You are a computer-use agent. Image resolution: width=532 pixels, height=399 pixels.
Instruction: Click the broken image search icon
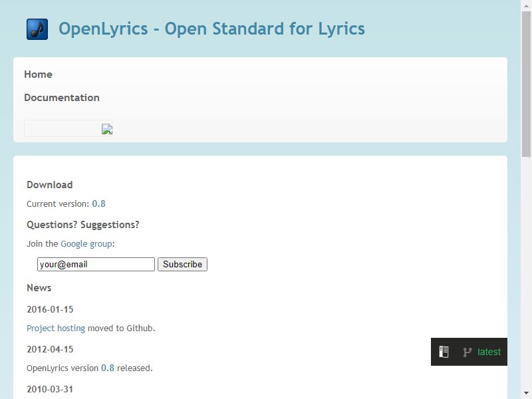[107, 129]
